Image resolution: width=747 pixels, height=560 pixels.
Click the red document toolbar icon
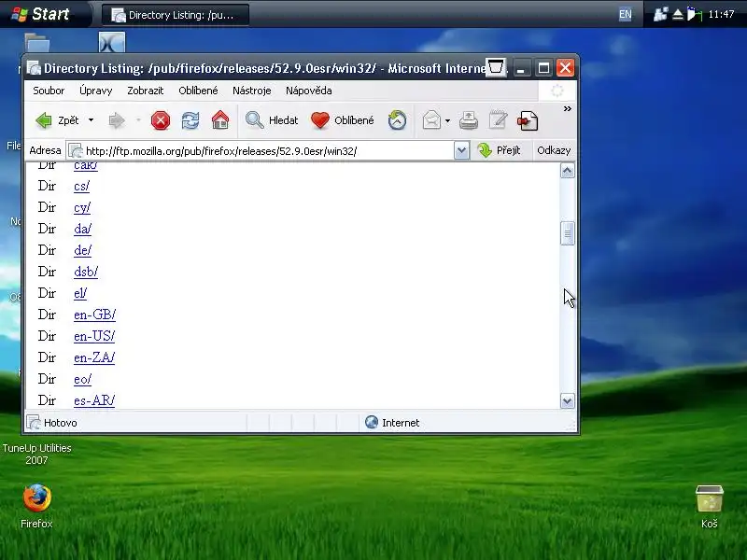tap(528, 120)
